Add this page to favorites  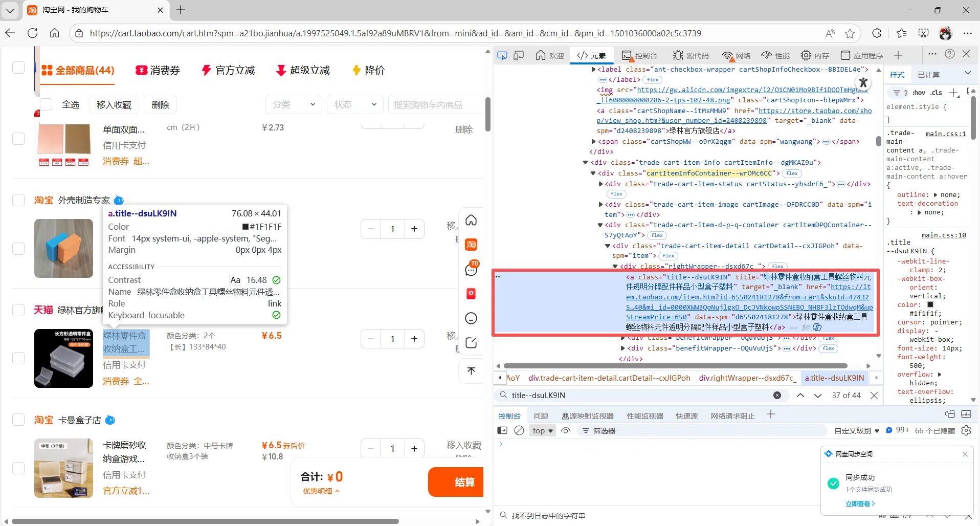tap(850, 33)
